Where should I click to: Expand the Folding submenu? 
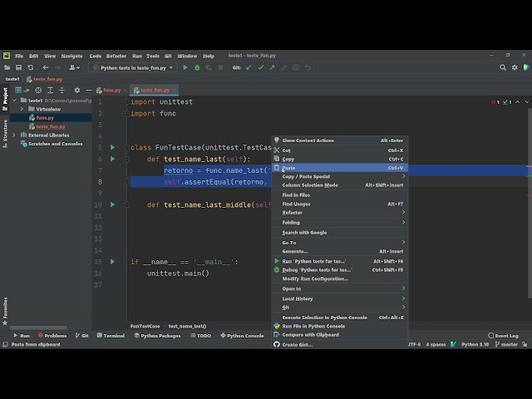340,223
